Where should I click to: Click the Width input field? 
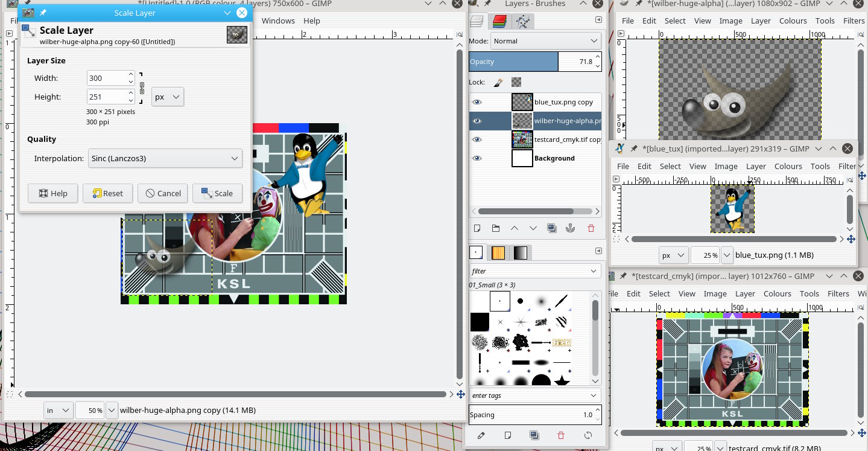107,78
